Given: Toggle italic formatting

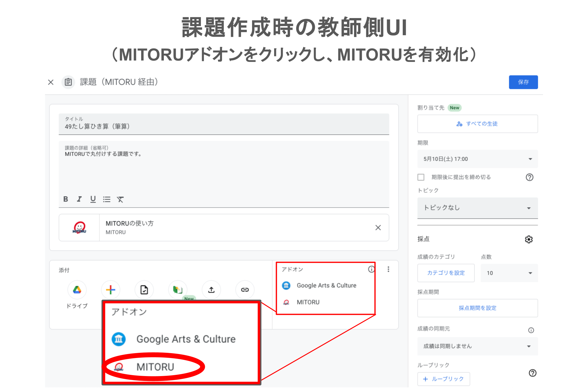Looking at the screenshot, I should coord(79,199).
